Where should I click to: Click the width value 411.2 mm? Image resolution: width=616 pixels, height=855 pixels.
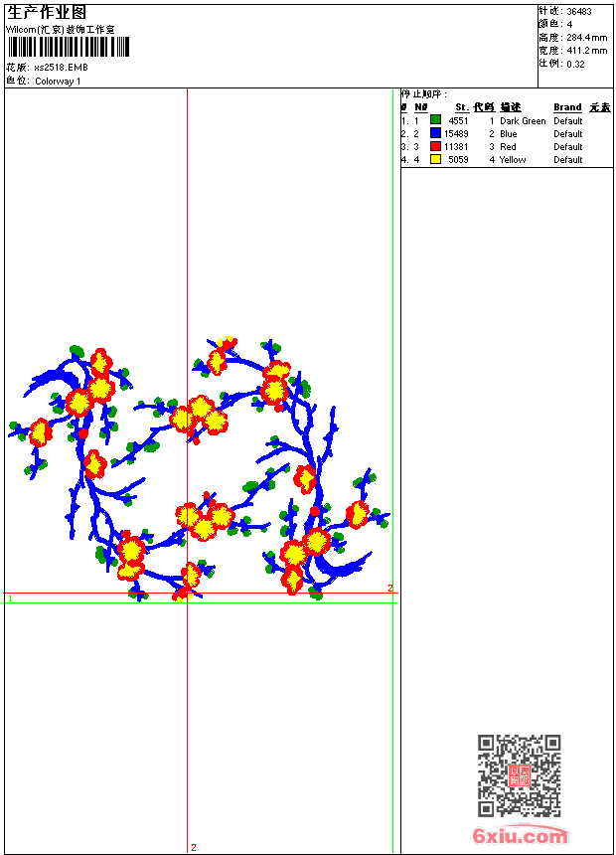586,51
